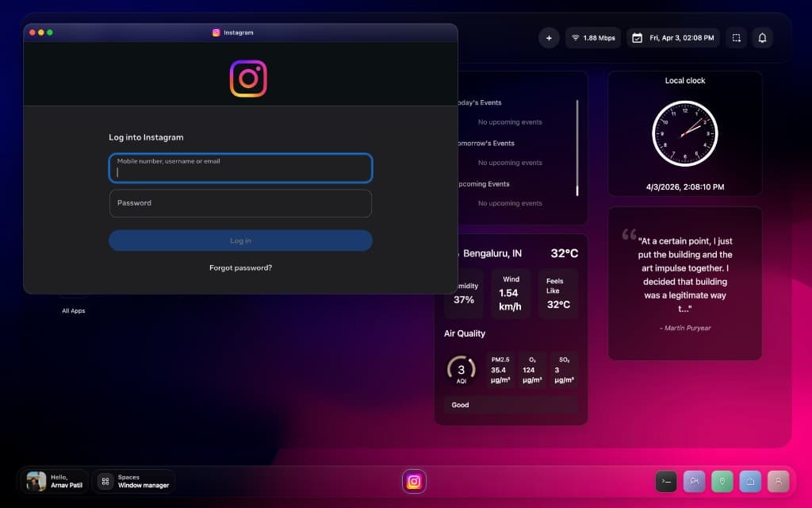The width and height of the screenshot is (812, 508).
Task: Open the Terminal app from the dock
Action: 666,481
